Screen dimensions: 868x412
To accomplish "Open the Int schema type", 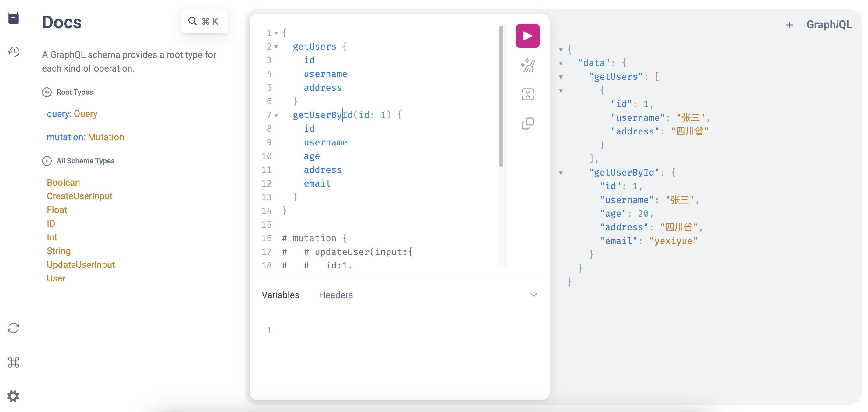I will click(52, 237).
